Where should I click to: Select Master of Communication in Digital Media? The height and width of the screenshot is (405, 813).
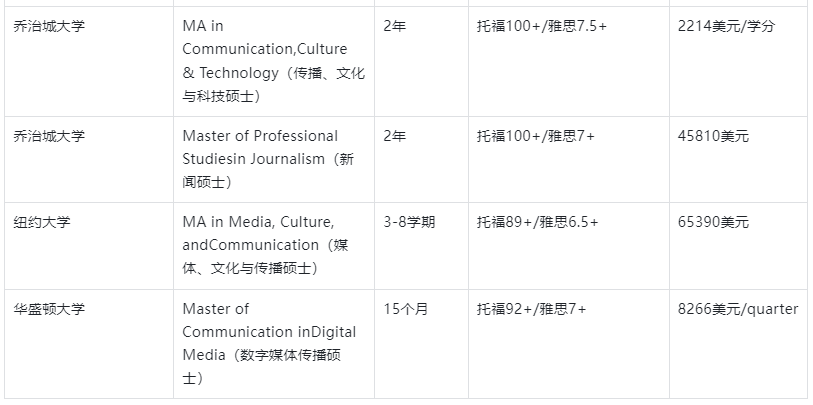tap(269, 343)
